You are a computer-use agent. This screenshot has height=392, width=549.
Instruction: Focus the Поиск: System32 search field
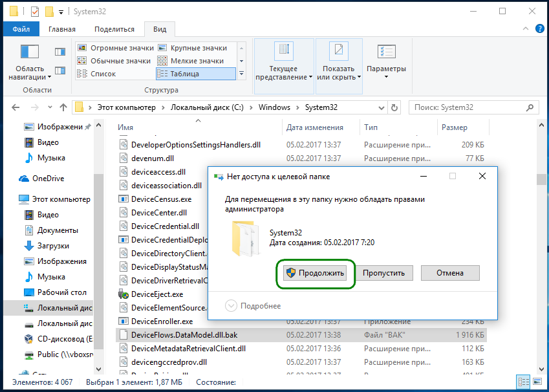[x=473, y=107]
